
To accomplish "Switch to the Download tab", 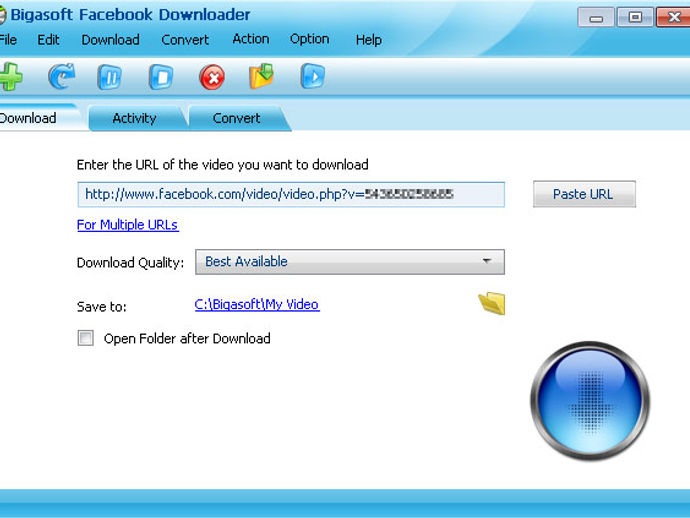I will 40,118.
